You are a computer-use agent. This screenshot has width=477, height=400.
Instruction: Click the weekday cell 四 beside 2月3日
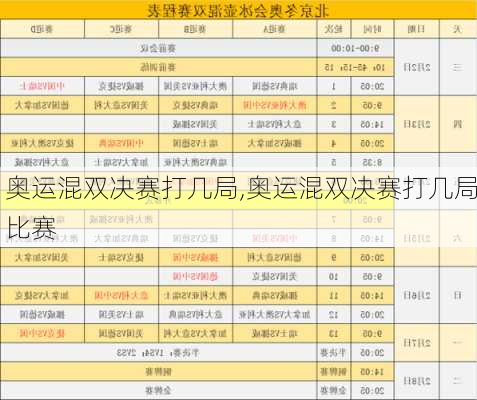coord(458,124)
